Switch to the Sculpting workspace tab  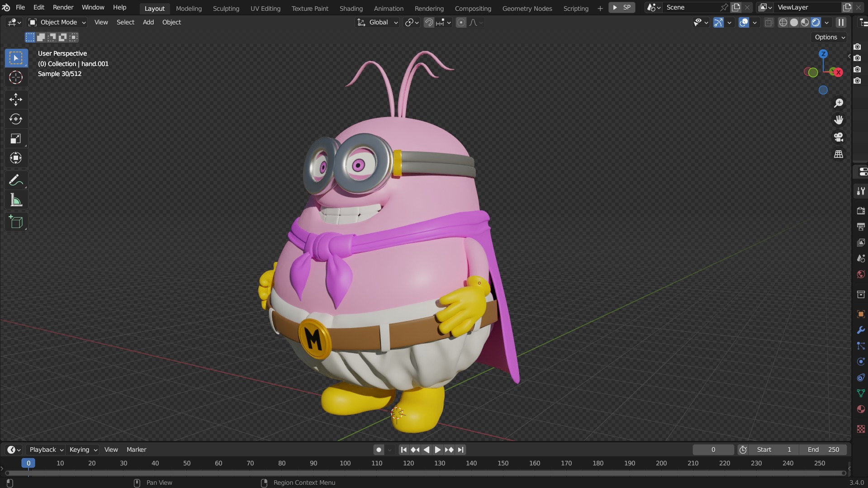click(x=226, y=8)
